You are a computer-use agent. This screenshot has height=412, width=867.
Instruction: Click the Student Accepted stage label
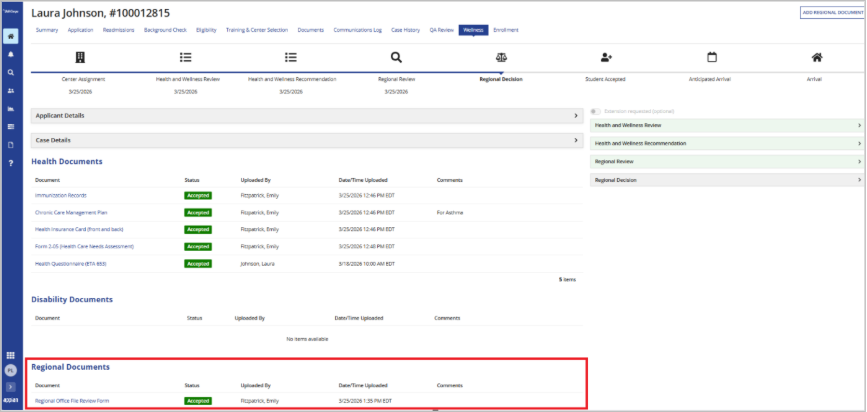[x=605, y=79]
